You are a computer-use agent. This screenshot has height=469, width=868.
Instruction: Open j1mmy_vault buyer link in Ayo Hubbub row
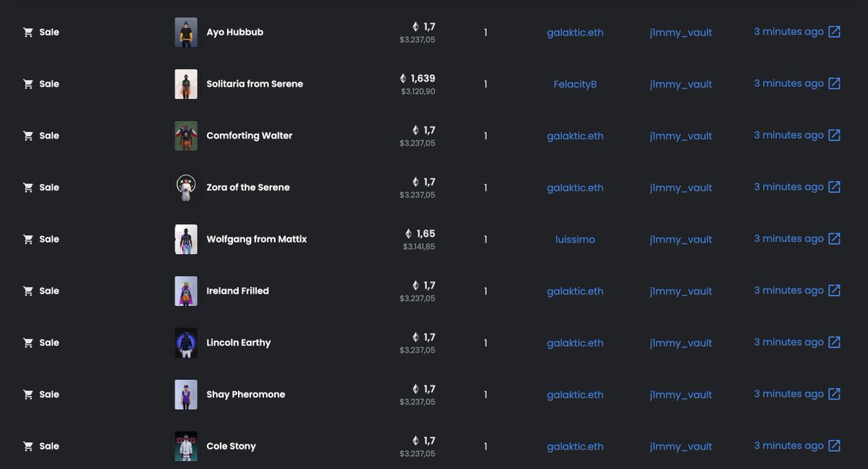click(681, 33)
